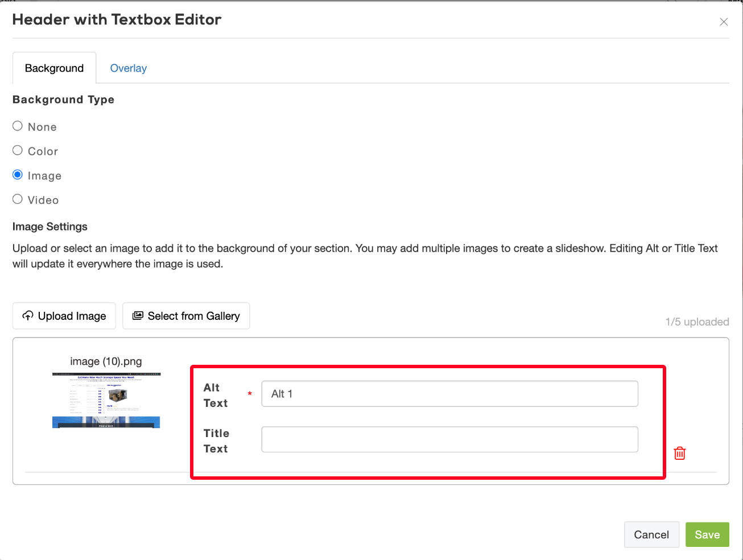Close the Header with Textbox Editor dialog
Viewport: 743px width, 560px height.
coord(724,22)
